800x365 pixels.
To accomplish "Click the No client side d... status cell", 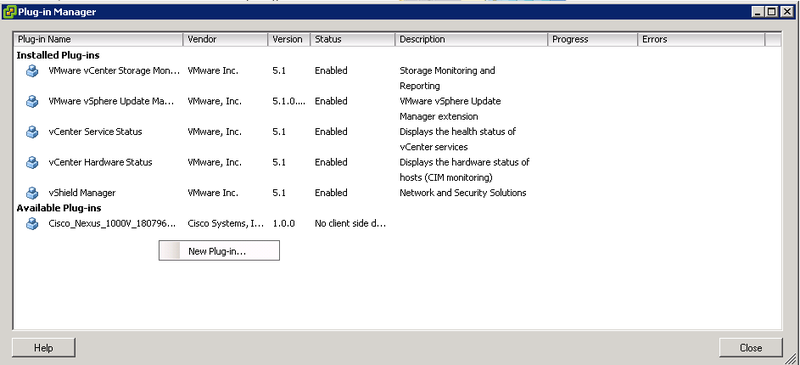I will [x=351, y=224].
